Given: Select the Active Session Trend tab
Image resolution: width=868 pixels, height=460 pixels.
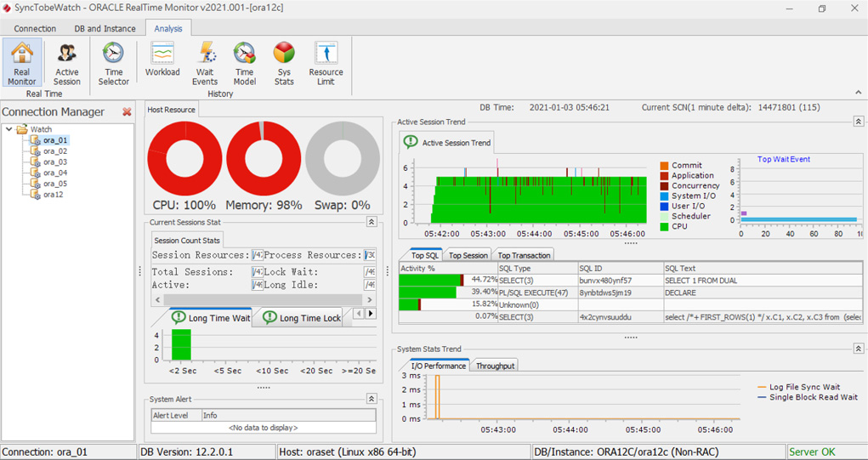Looking at the screenshot, I should coord(448,142).
